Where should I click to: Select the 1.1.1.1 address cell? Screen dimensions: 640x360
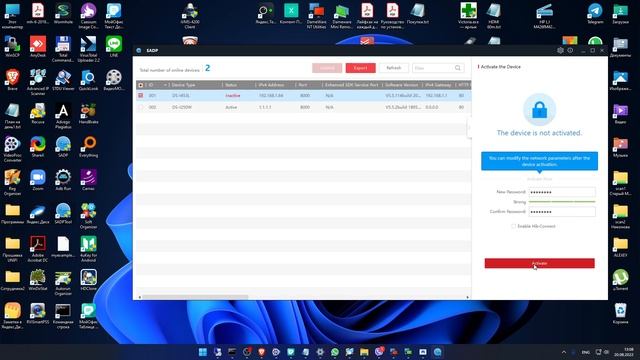coord(265,107)
